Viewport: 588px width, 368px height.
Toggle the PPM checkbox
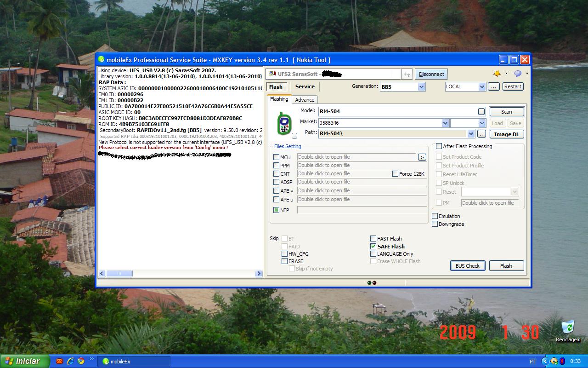[x=276, y=166]
